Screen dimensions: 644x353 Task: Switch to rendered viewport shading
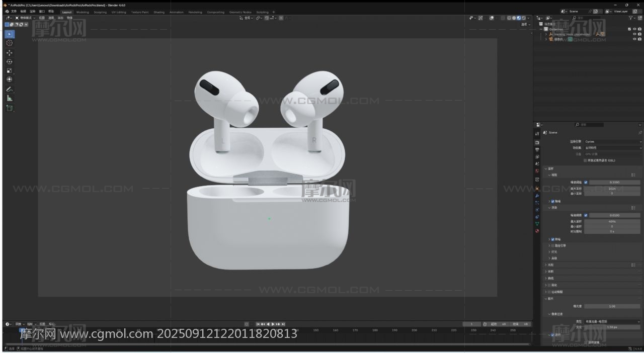point(524,18)
